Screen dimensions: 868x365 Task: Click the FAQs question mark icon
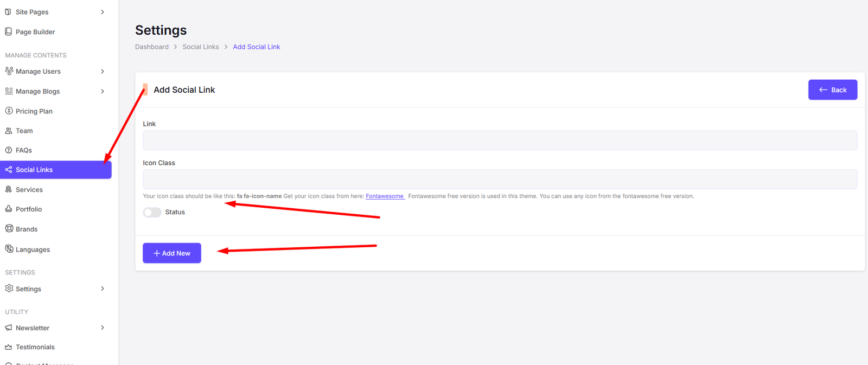click(9, 150)
